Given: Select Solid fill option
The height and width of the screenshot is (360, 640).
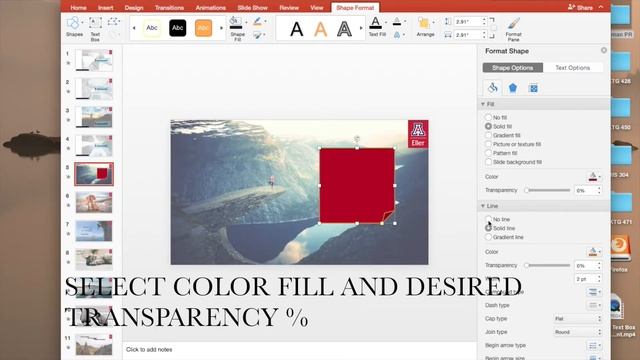Looking at the screenshot, I should [x=488, y=126].
